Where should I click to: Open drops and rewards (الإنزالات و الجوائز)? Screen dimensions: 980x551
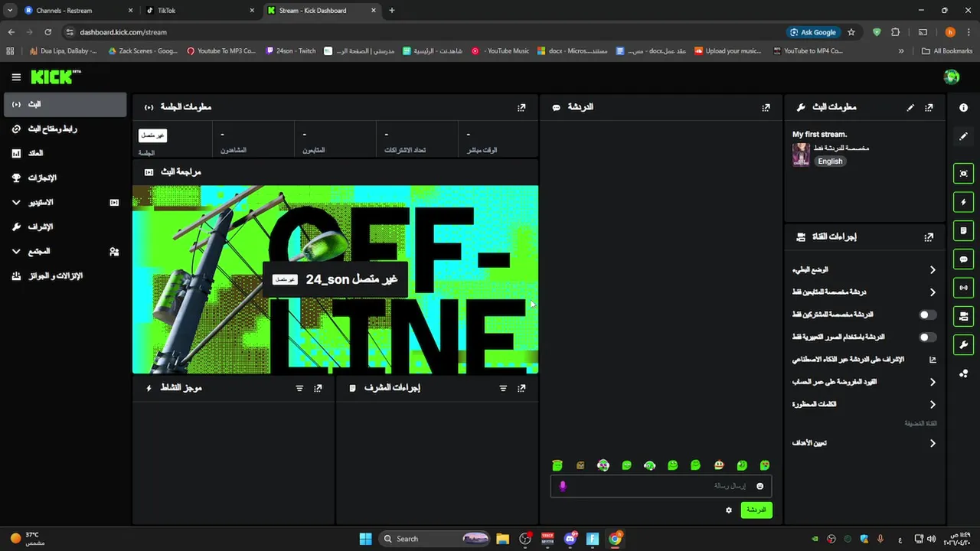click(65, 276)
